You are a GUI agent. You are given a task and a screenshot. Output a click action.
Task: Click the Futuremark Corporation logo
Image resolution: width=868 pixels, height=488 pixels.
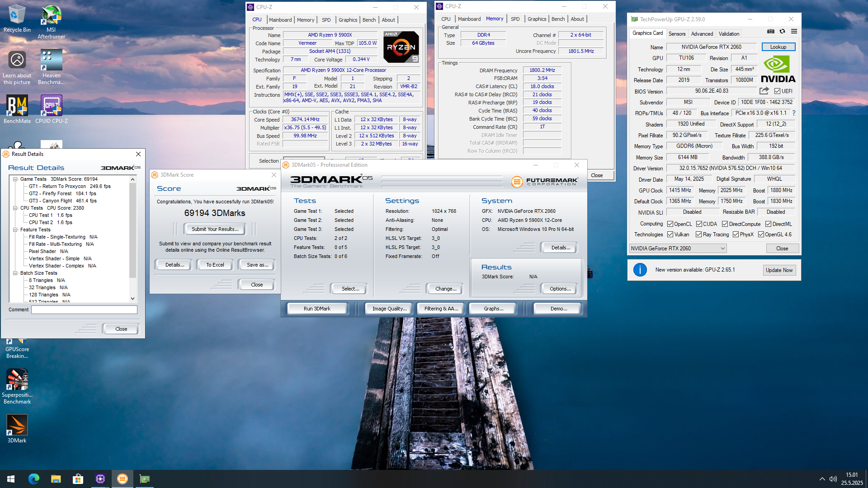[544, 181]
